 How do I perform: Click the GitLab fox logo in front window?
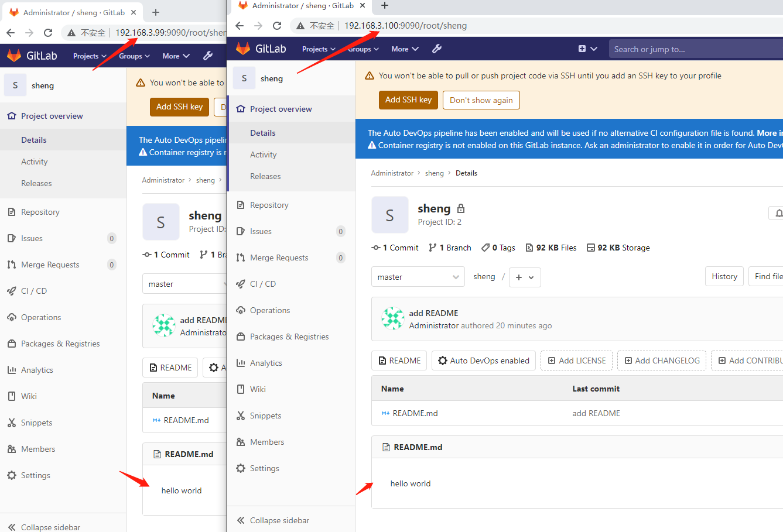[243, 49]
